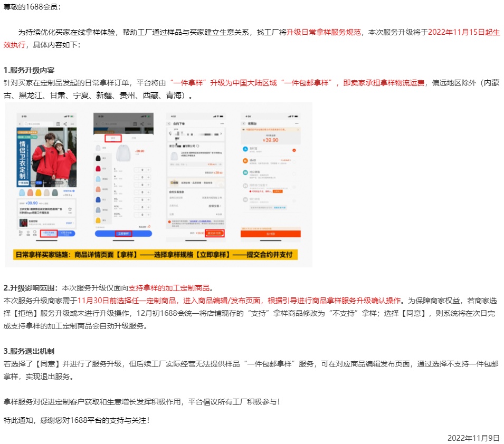Tap the red 提交并付款 button
The height and width of the screenshot is (444, 504).
click(214, 233)
